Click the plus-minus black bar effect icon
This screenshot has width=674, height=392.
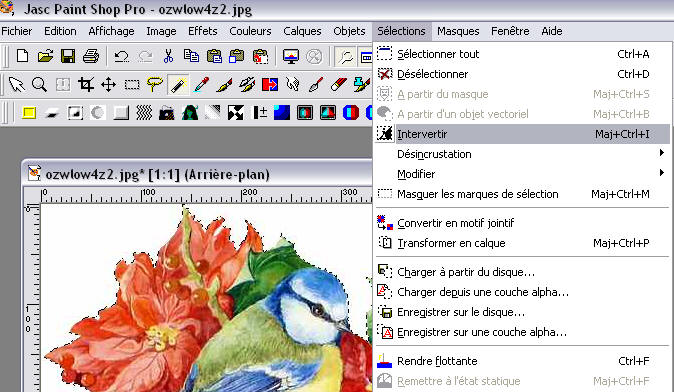click(x=259, y=113)
